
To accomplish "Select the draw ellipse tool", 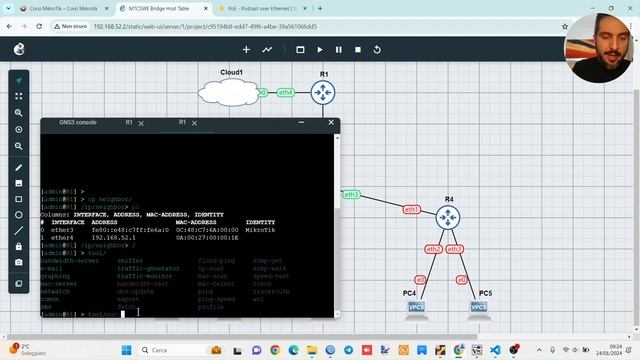I will click(x=19, y=215).
